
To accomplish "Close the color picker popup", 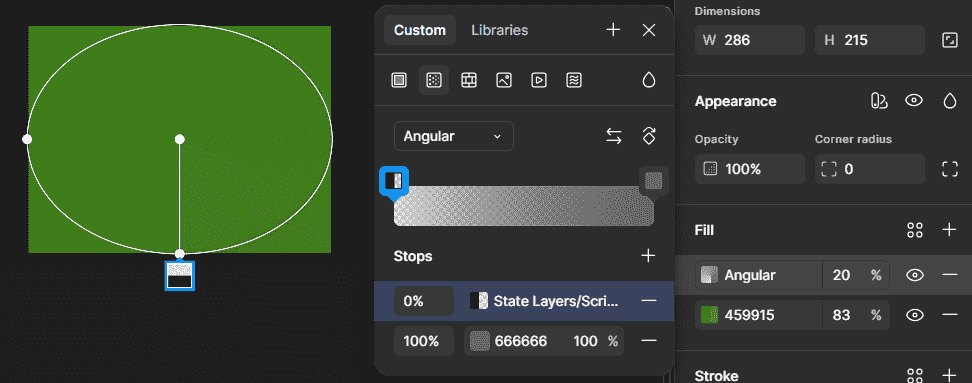I will pos(649,30).
